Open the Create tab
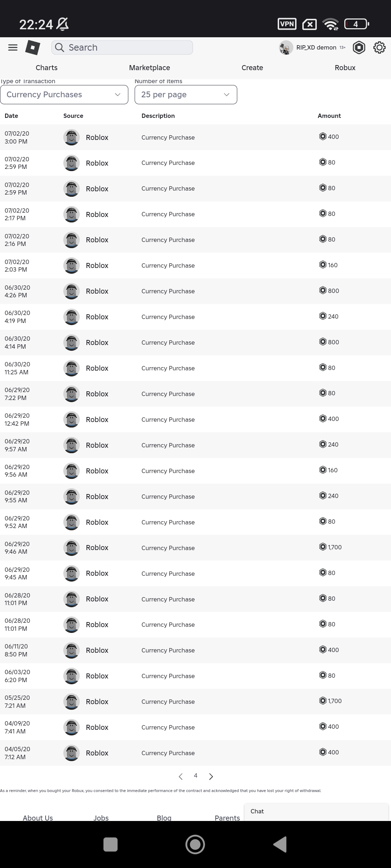391x868 pixels. coord(252,68)
